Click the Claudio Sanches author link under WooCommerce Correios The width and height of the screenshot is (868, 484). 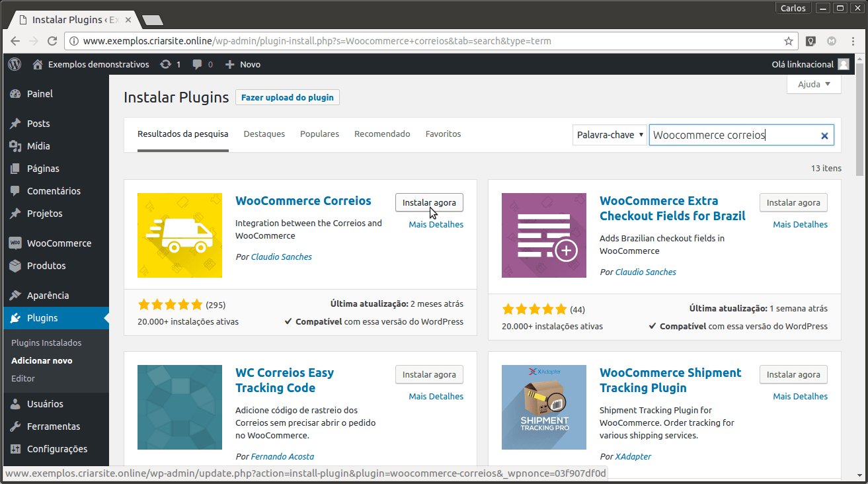pyautogui.click(x=281, y=257)
